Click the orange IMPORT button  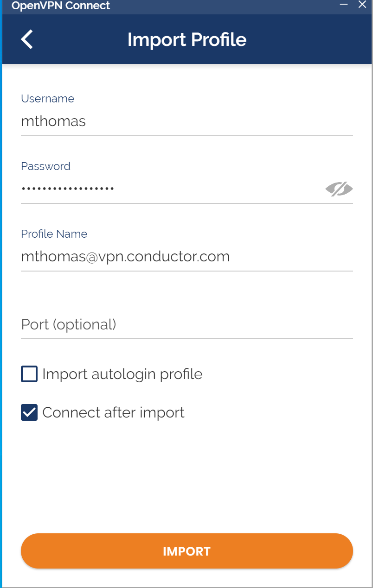point(187,551)
